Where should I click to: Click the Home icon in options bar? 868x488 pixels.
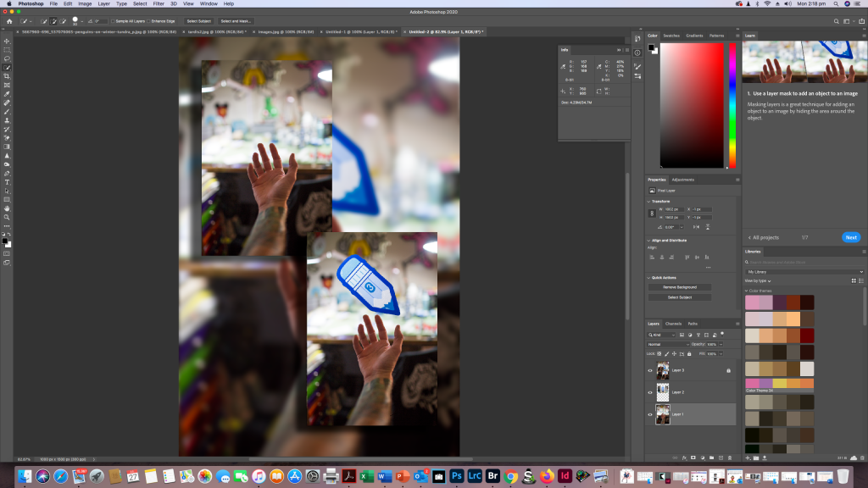click(8, 20)
